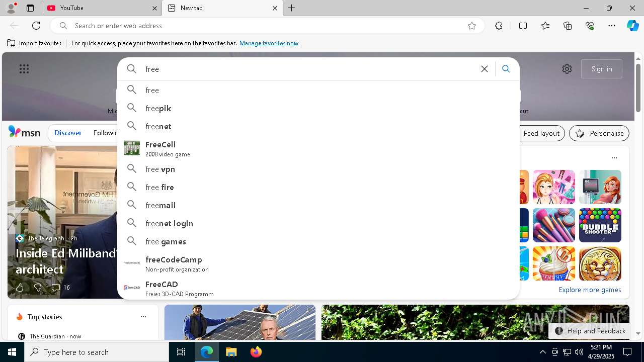Screen dimensions: 644x362
Task: Open the volume control in tray
Action: pos(579,352)
